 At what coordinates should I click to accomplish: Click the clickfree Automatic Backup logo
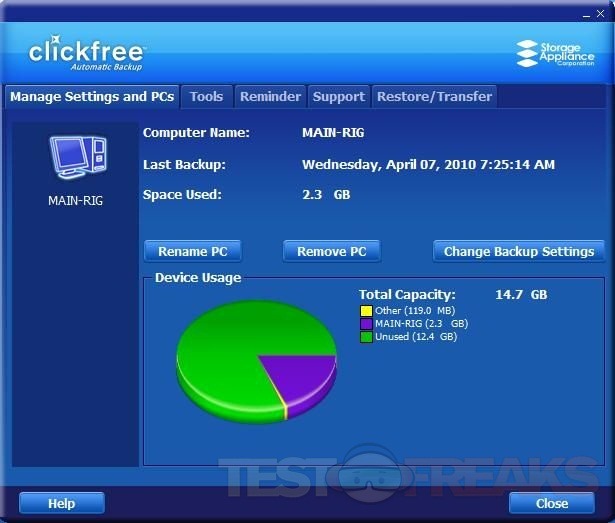pos(88,55)
